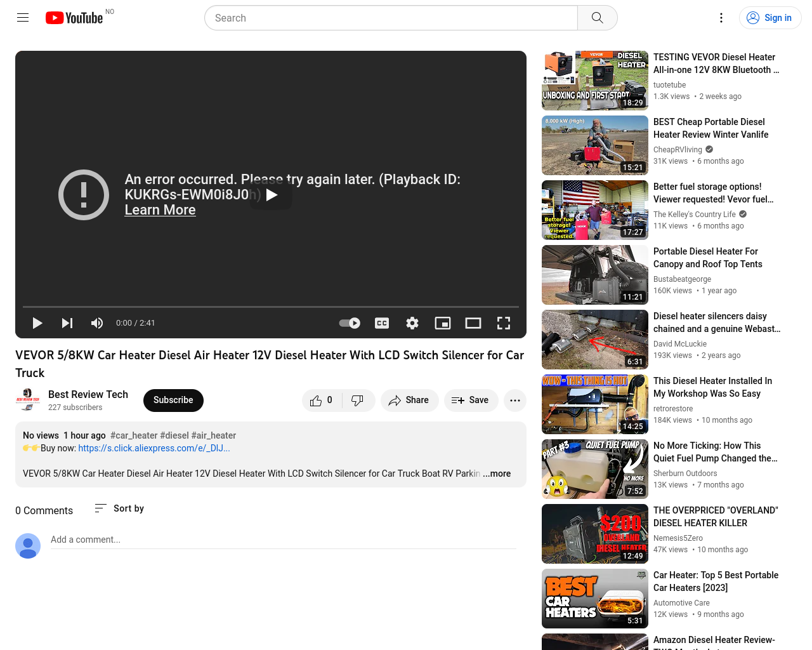The width and height of the screenshot is (812, 650).
Task: Play the video with bottom-left play button
Action: (x=37, y=323)
